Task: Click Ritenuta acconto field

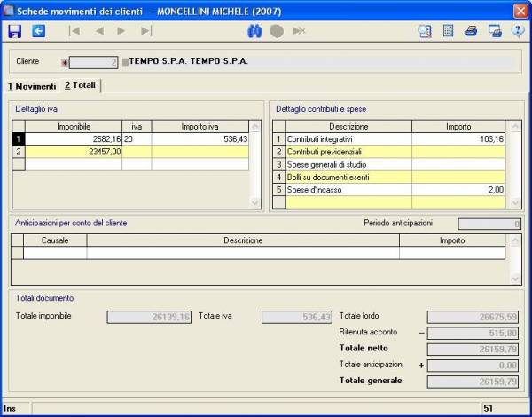Action: (x=473, y=333)
